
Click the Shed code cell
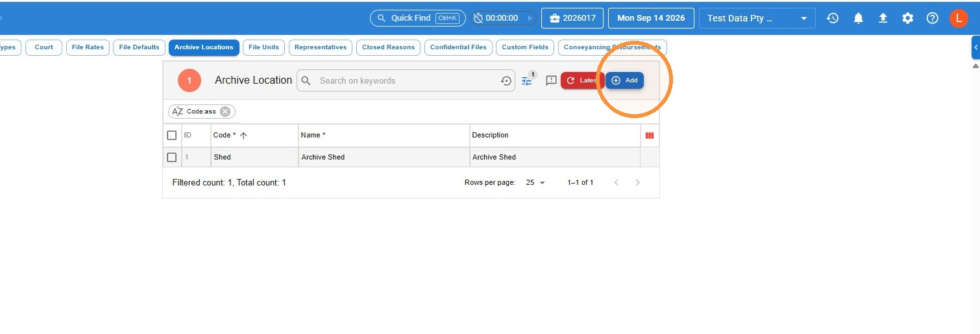tap(254, 157)
